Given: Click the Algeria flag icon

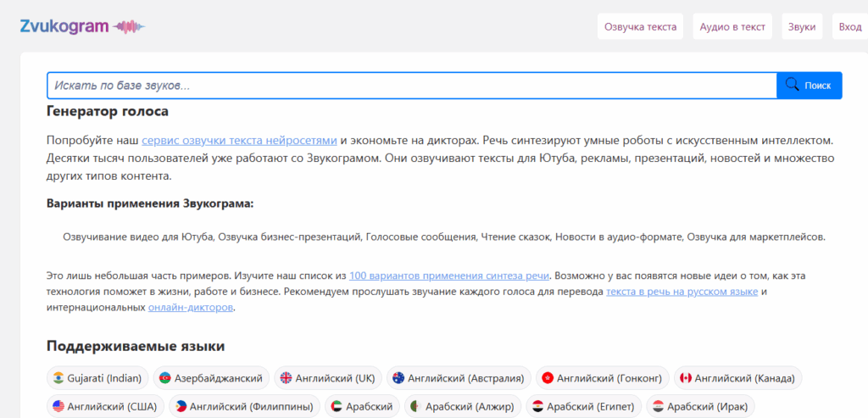Looking at the screenshot, I should (416, 406).
